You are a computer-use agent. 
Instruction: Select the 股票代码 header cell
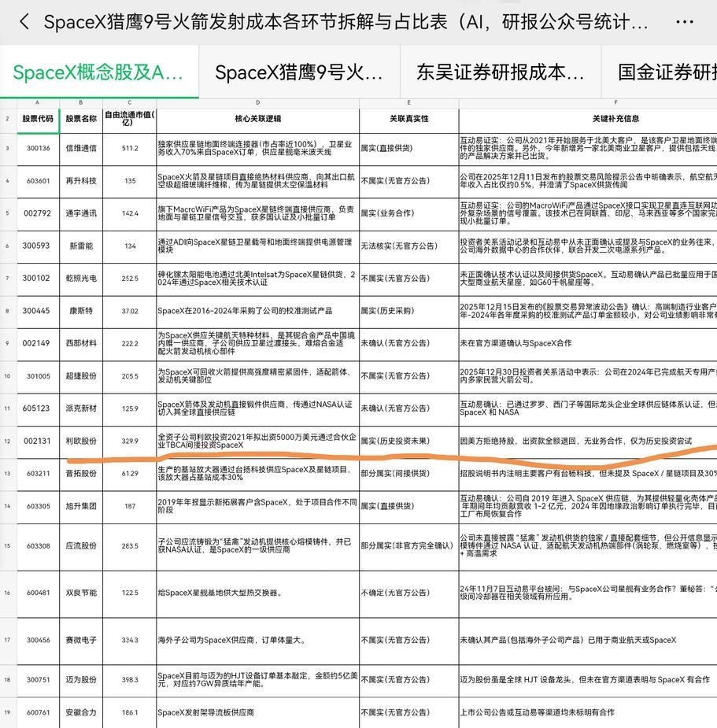[38, 119]
